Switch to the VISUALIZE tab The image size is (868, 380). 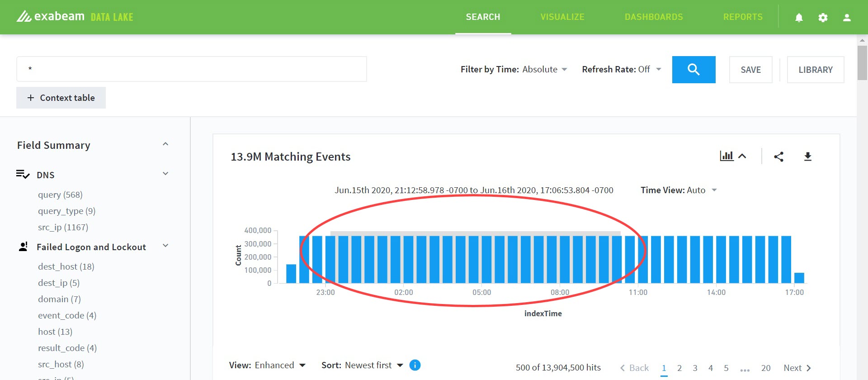click(562, 17)
